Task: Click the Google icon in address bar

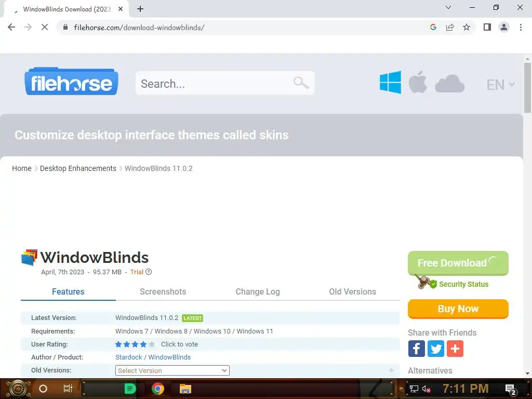Action: [433, 27]
